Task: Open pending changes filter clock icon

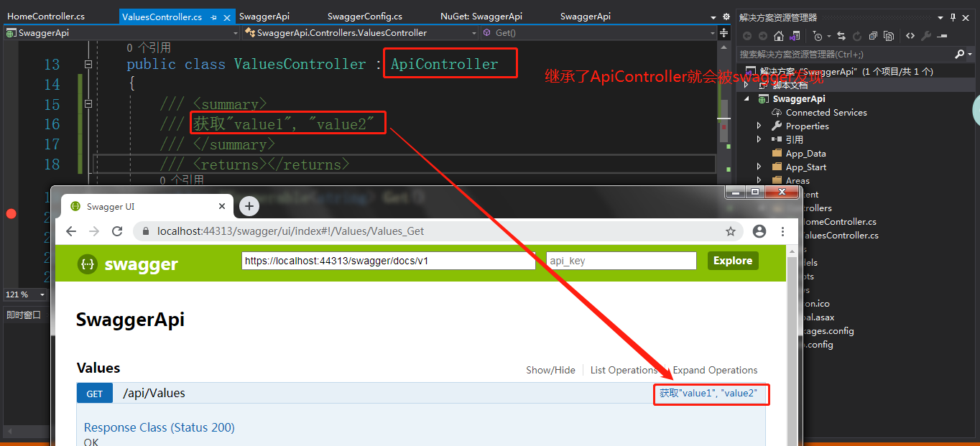Action: tap(819, 36)
